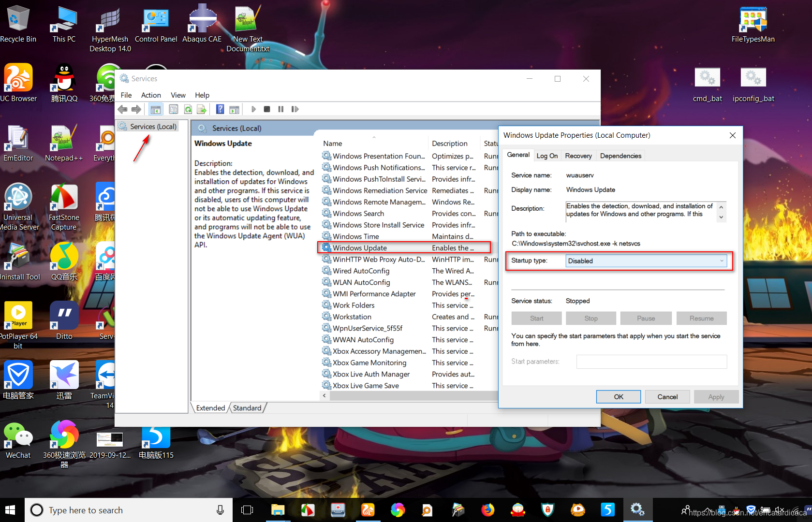Viewport: 812px width, 522px height.
Task: Click the Export List toolbar icon
Action: 202,109
